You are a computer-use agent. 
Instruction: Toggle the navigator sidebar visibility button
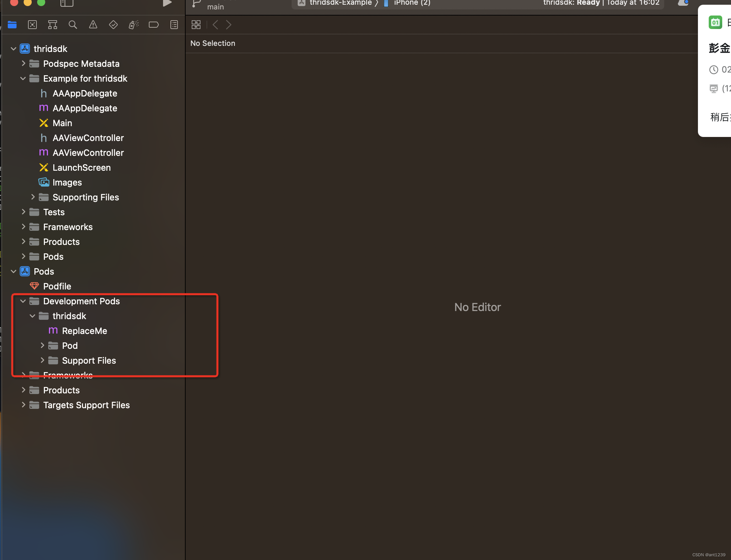(x=66, y=3)
